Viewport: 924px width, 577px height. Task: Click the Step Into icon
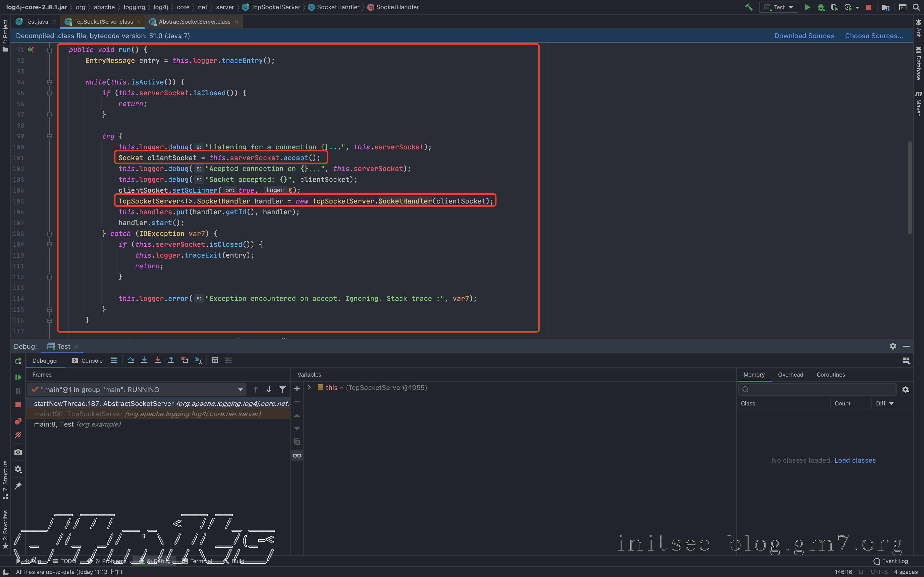click(144, 360)
